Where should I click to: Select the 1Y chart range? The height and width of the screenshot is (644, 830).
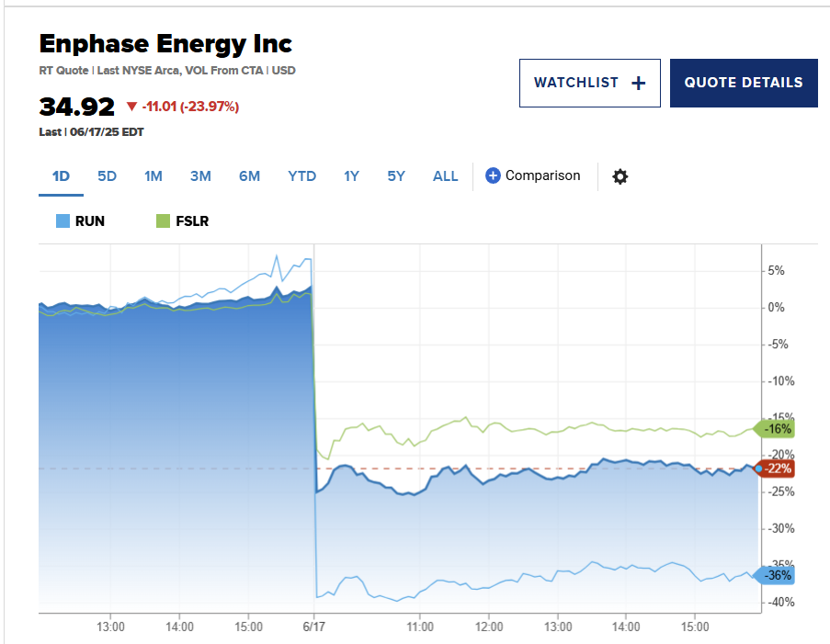[x=351, y=176]
